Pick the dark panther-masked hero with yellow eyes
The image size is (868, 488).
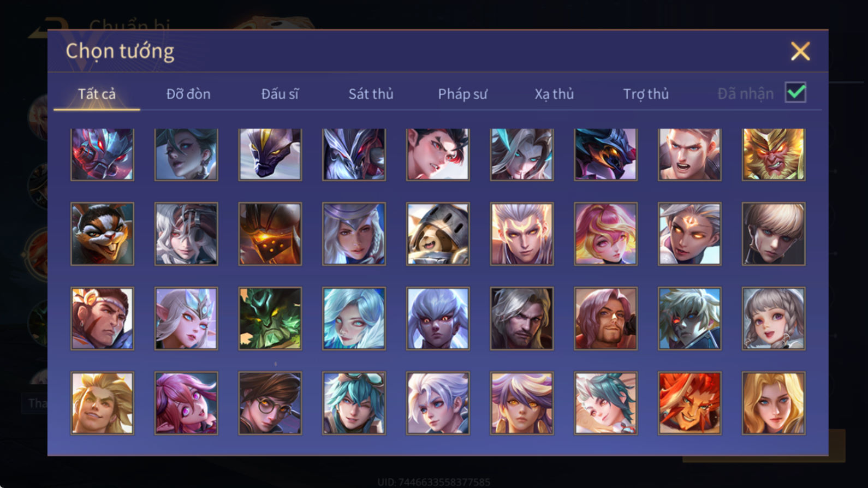270,154
